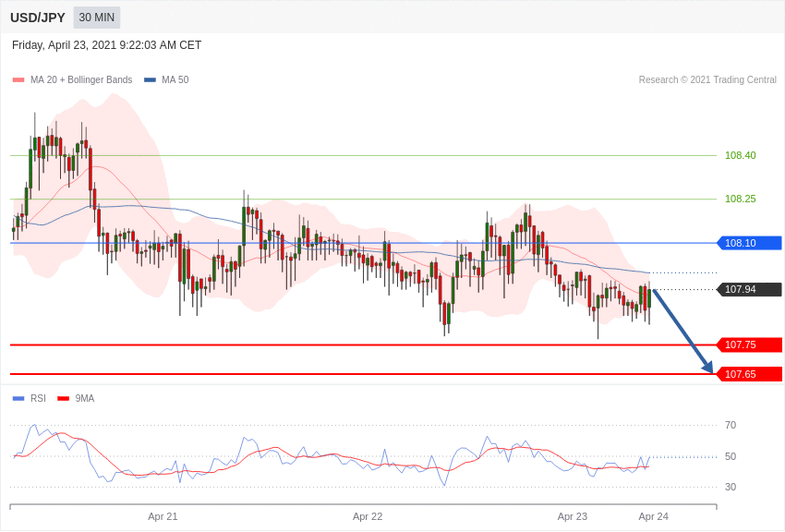Click the red 107.65 support price tag
The image size is (785, 532).
[x=750, y=374]
